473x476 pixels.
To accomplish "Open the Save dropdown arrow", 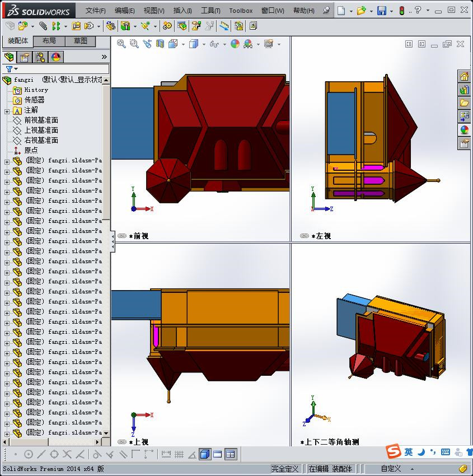I will coord(391,11).
